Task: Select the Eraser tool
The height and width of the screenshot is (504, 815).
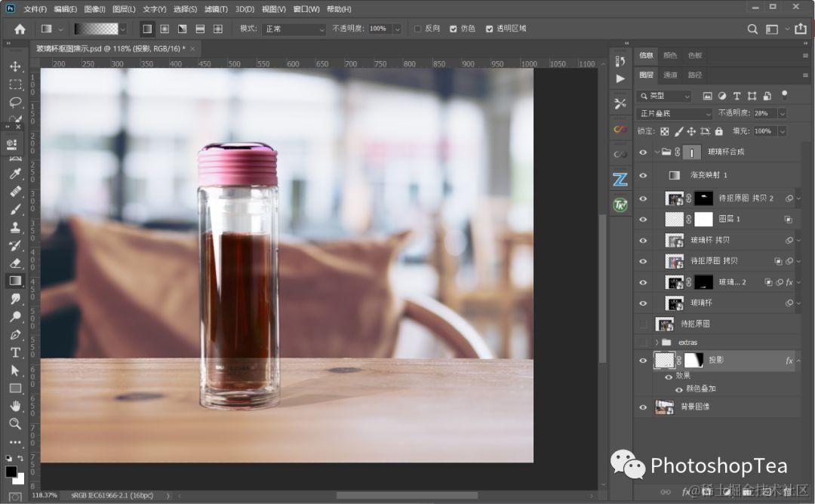Action: pyautogui.click(x=15, y=263)
